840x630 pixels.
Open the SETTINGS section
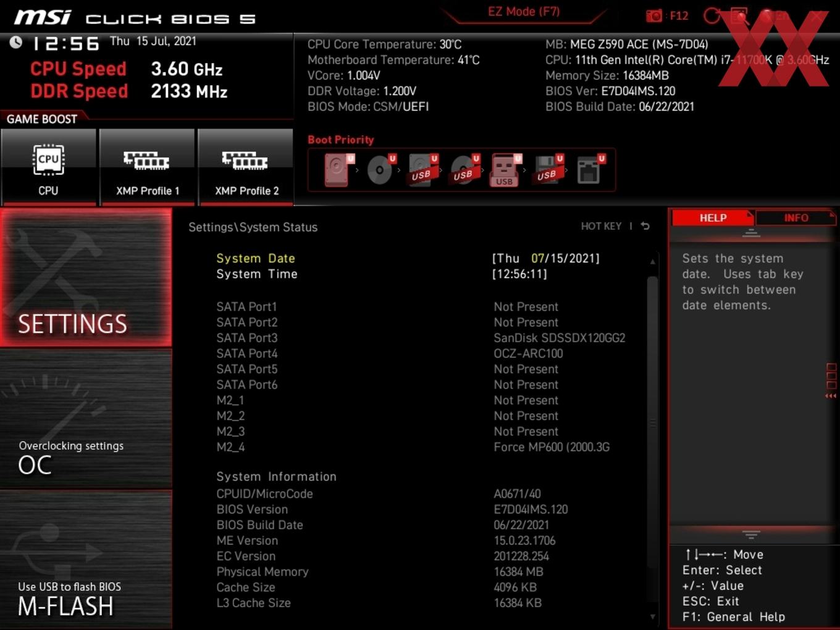coord(86,277)
